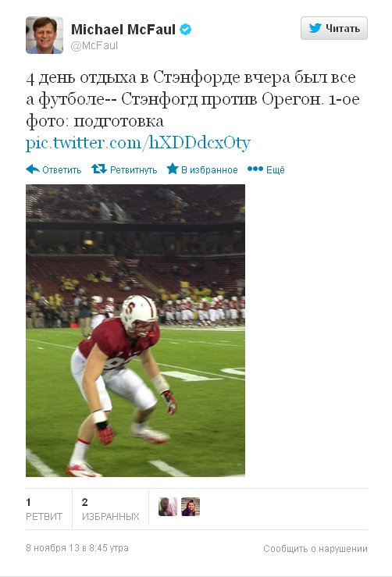392x577 pixels.
Task: Toggle the favorite star icon
Action: (173, 169)
